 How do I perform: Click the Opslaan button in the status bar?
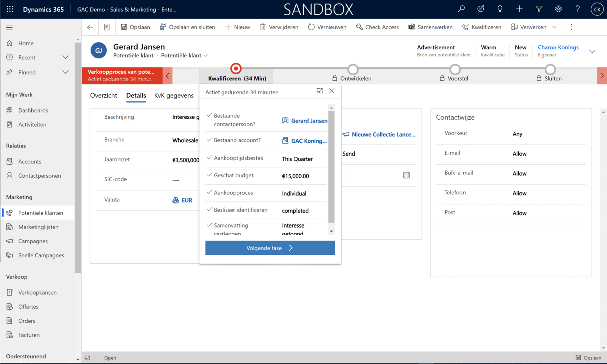point(588,358)
